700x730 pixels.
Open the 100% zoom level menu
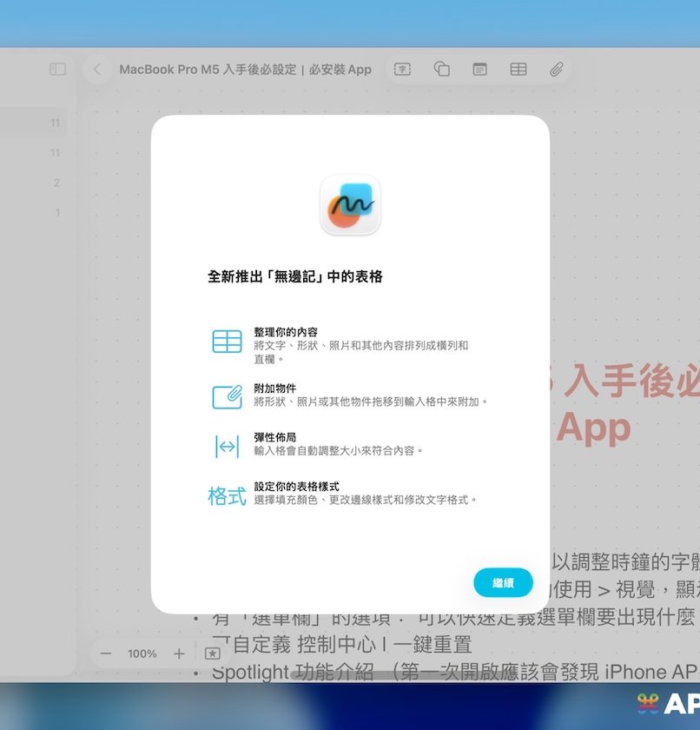[x=142, y=654]
